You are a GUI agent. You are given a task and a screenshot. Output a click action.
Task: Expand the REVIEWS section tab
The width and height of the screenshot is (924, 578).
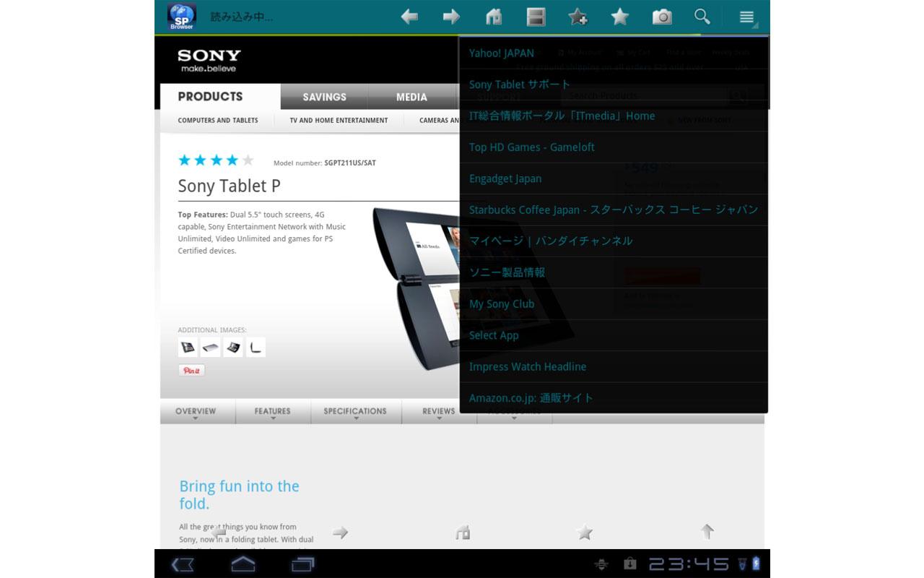439,412
